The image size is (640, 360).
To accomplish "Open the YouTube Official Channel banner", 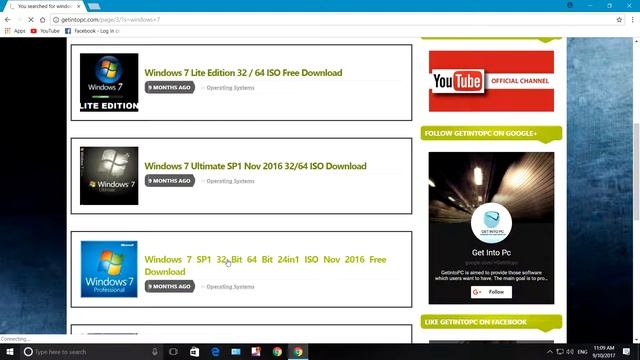I will [x=491, y=81].
